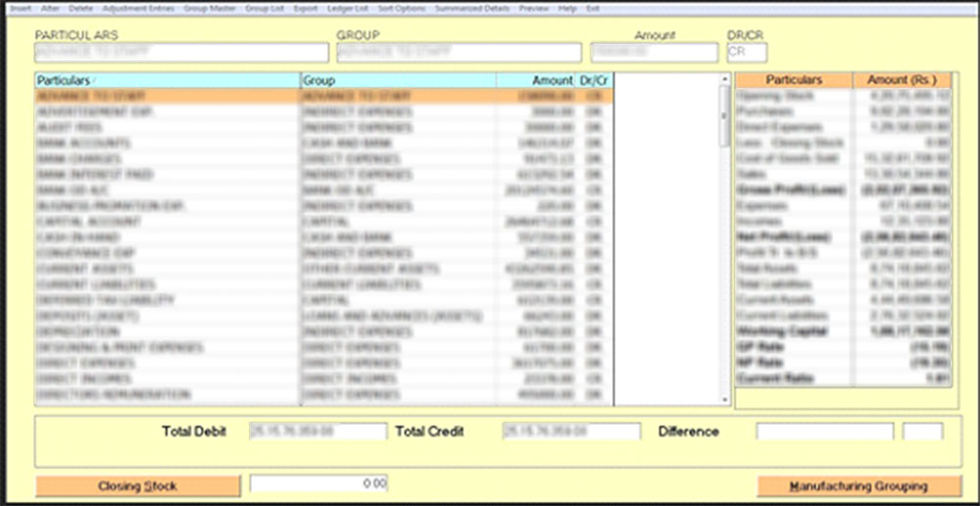Click the PARTICULARS input field
Image resolution: width=980 pixels, height=506 pixels.
click(x=181, y=53)
